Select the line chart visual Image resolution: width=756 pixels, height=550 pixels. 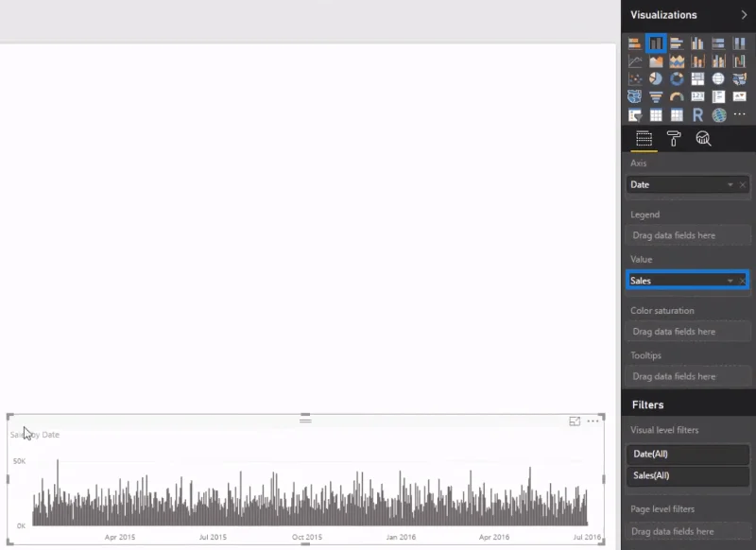[634, 61]
